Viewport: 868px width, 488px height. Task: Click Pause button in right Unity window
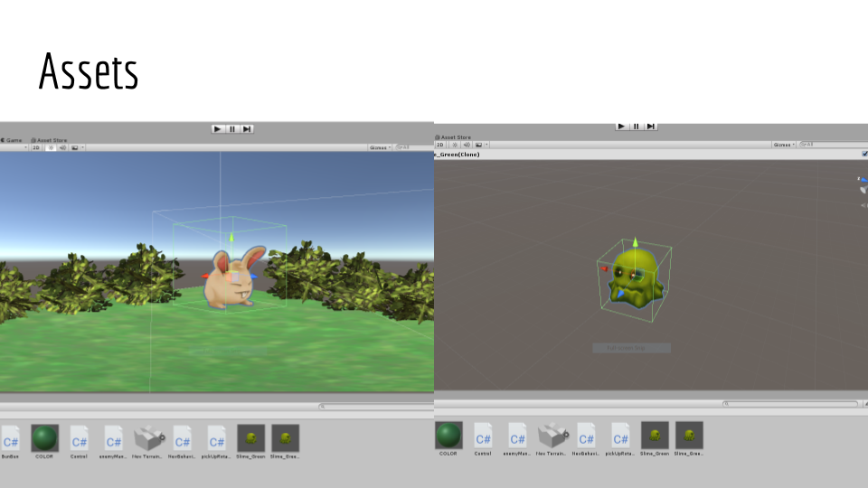[637, 127]
